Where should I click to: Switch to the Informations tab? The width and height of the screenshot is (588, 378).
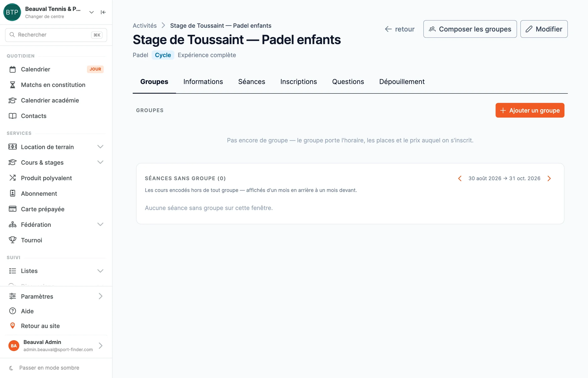(x=203, y=82)
